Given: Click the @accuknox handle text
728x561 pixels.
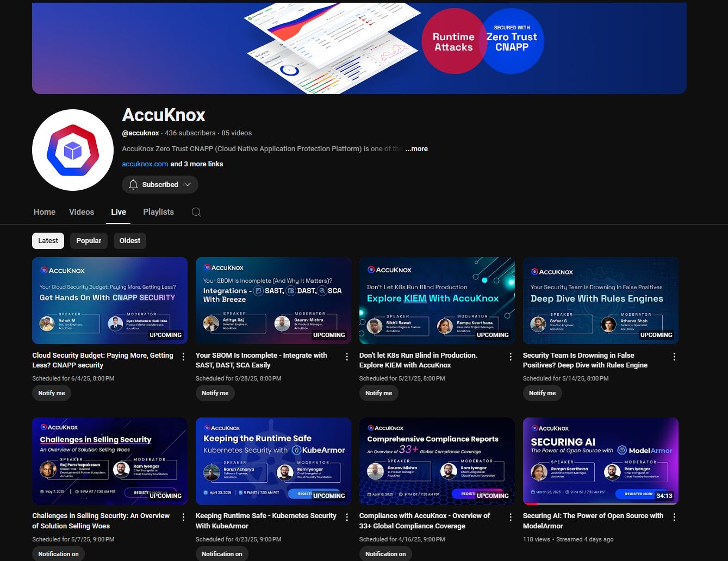Looking at the screenshot, I should 140,133.
